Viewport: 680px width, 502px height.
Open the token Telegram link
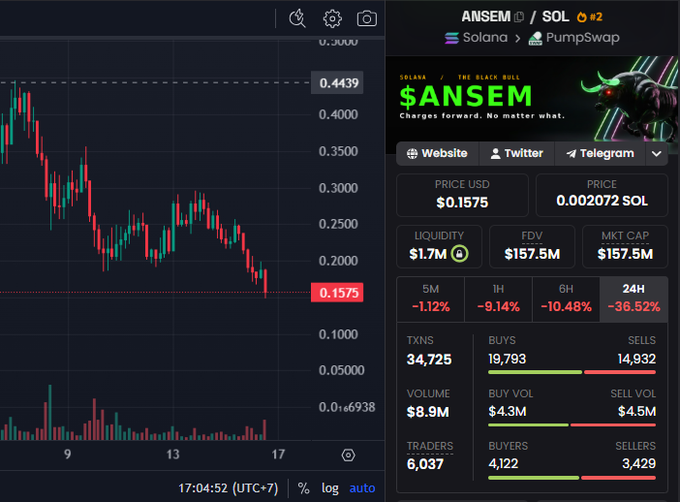[600, 153]
